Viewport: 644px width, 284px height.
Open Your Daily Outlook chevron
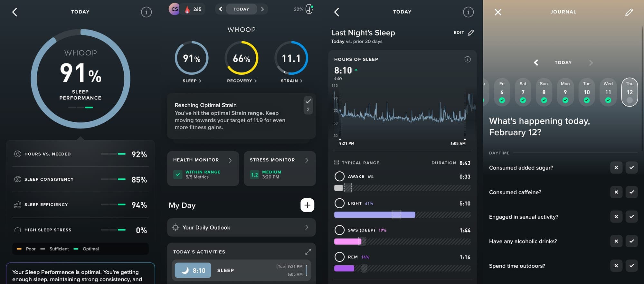(307, 227)
